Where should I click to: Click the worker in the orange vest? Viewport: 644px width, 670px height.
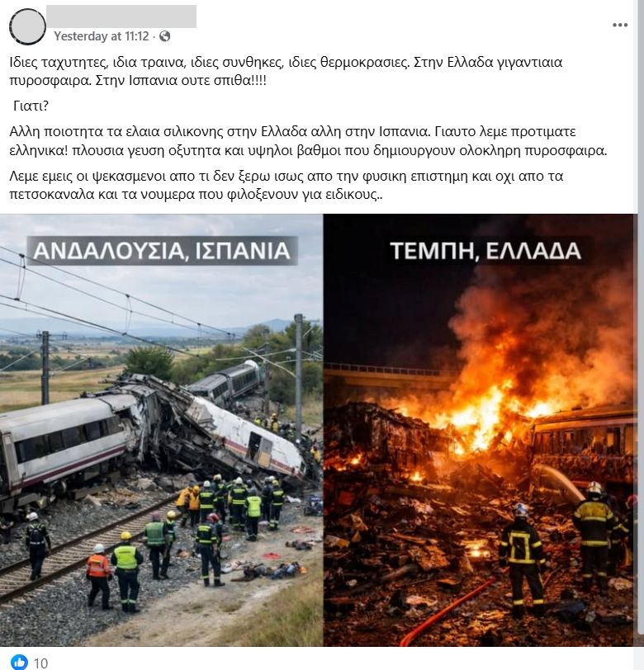(98, 576)
